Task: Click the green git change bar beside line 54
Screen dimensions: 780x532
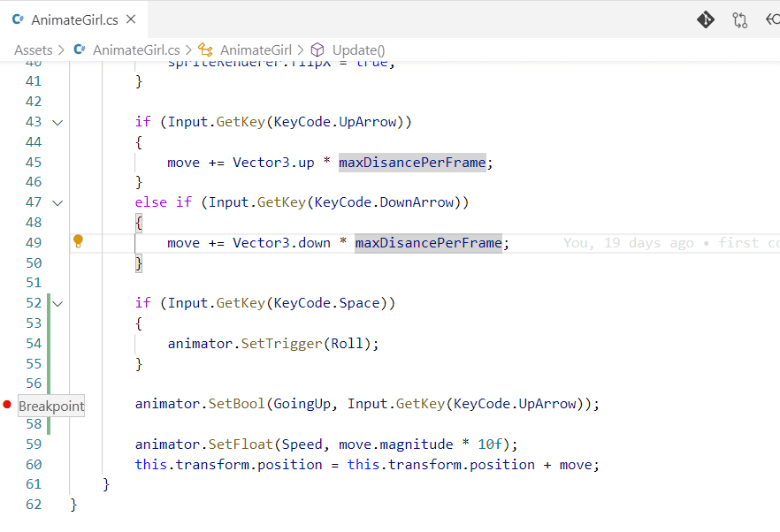Action: click(50, 343)
